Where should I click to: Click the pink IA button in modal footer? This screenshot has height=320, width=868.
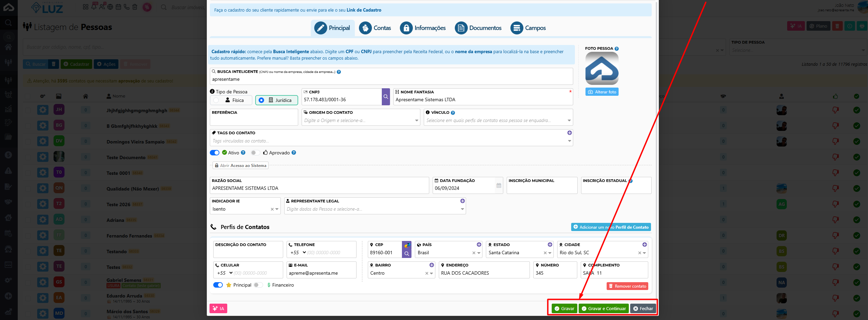click(218, 308)
